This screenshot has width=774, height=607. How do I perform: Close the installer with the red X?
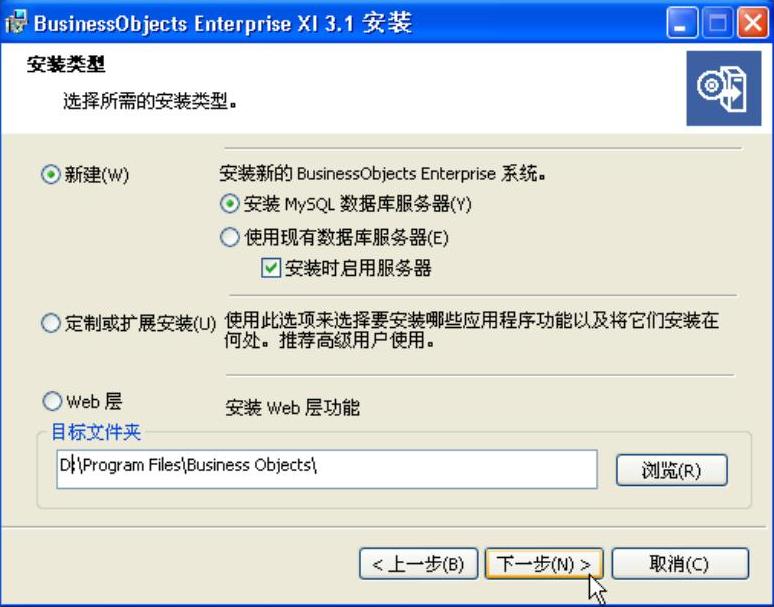(752, 23)
